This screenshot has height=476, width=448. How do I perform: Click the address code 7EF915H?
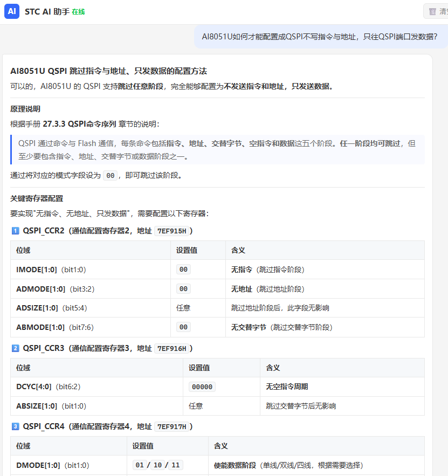click(x=172, y=231)
